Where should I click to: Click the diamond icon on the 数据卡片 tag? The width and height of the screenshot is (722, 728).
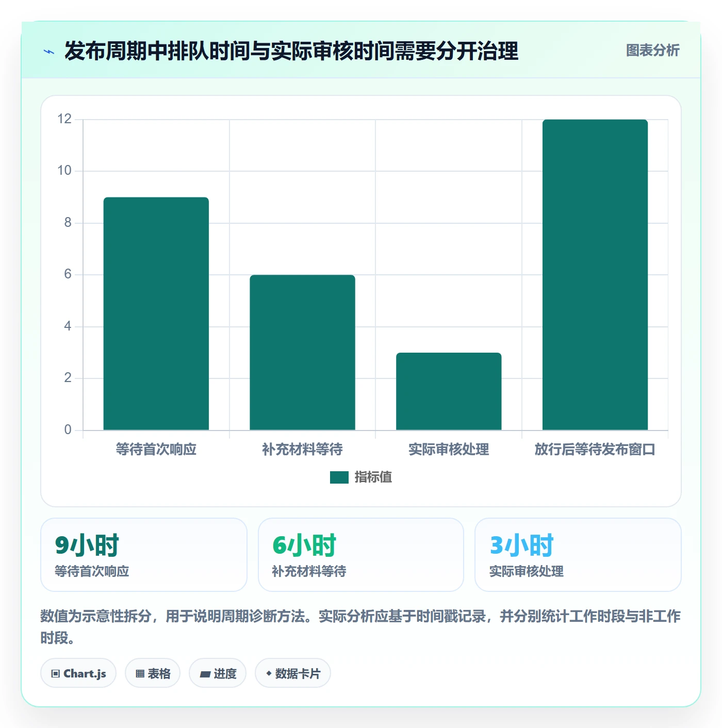click(x=269, y=673)
